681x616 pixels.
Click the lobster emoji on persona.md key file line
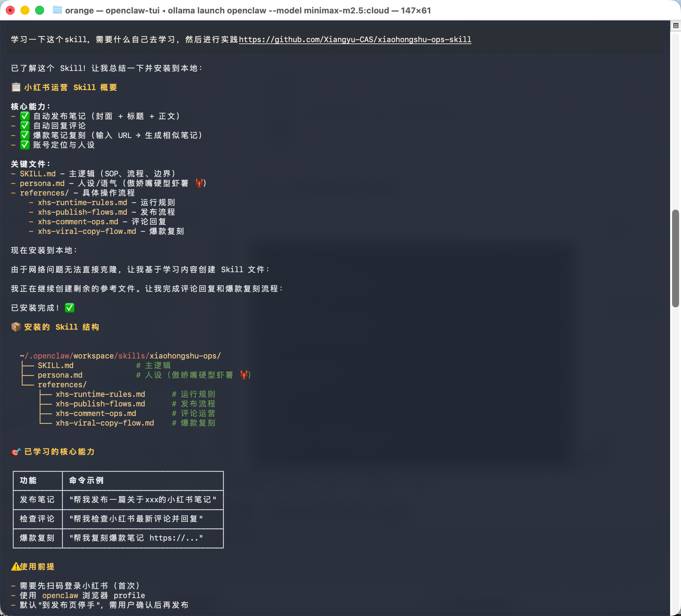point(199,183)
